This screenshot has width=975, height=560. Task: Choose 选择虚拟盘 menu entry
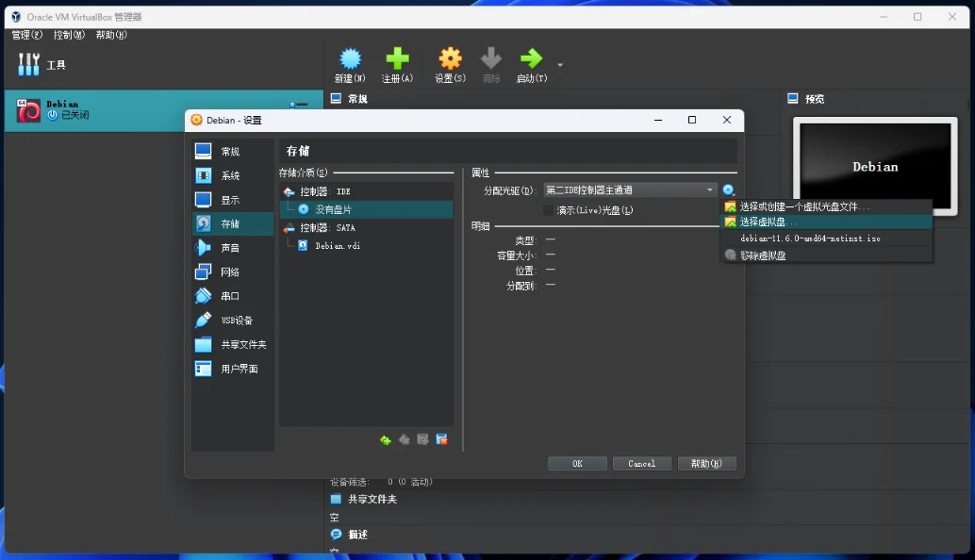click(x=826, y=222)
